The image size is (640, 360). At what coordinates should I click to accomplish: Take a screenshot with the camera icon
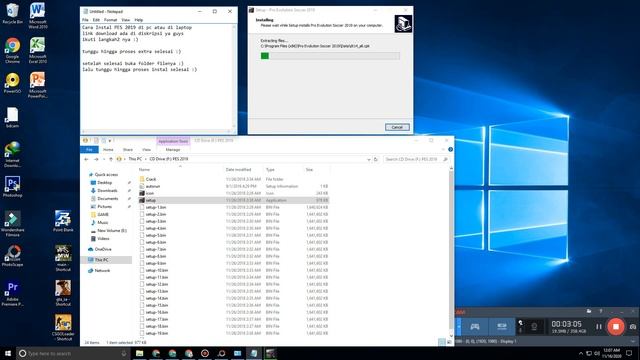click(x=633, y=327)
